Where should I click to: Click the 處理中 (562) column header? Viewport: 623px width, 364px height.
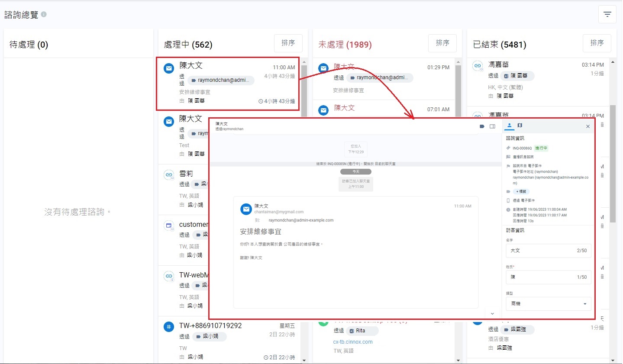188,45
